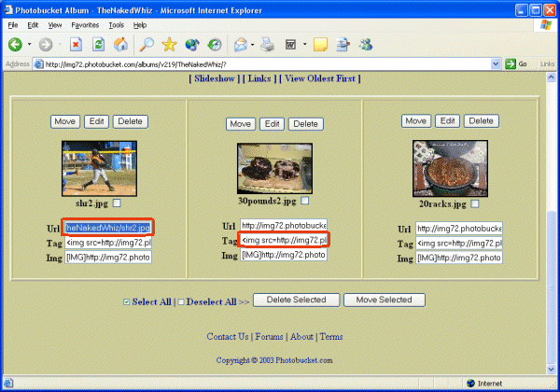
Task: Click the Delete Selected button
Action: pos(296,300)
